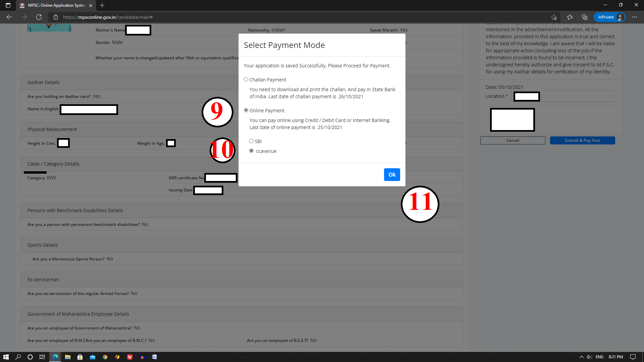Choose ccavenue payment gateway
The height and width of the screenshot is (362, 644).
click(251, 151)
